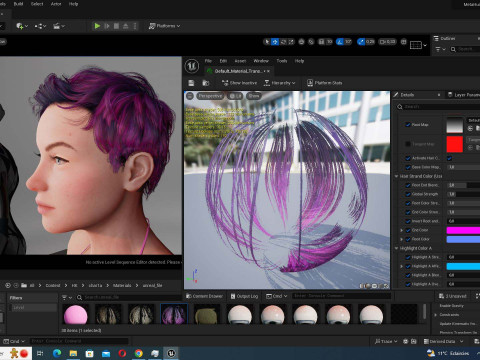Open the File menu in material editor

click(208, 61)
